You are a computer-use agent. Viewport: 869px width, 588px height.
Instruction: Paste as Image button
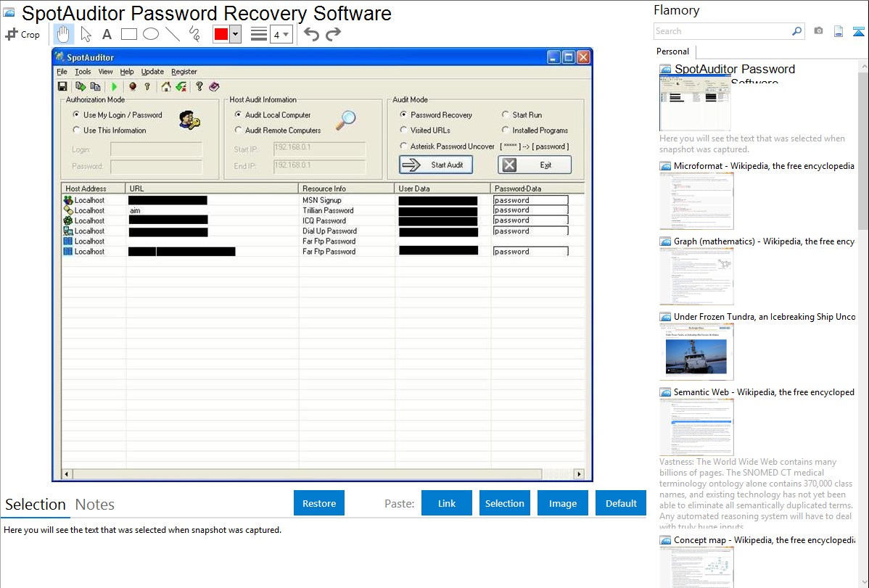click(x=563, y=503)
